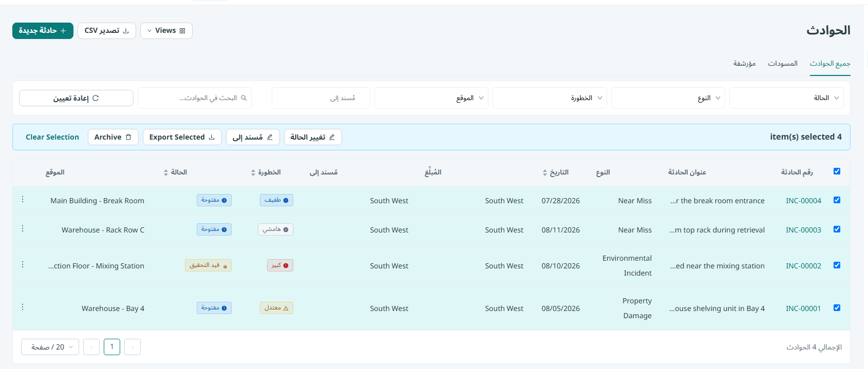Open incident INC-00001 link
Screen dimensions: 868x369
click(803, 308)
